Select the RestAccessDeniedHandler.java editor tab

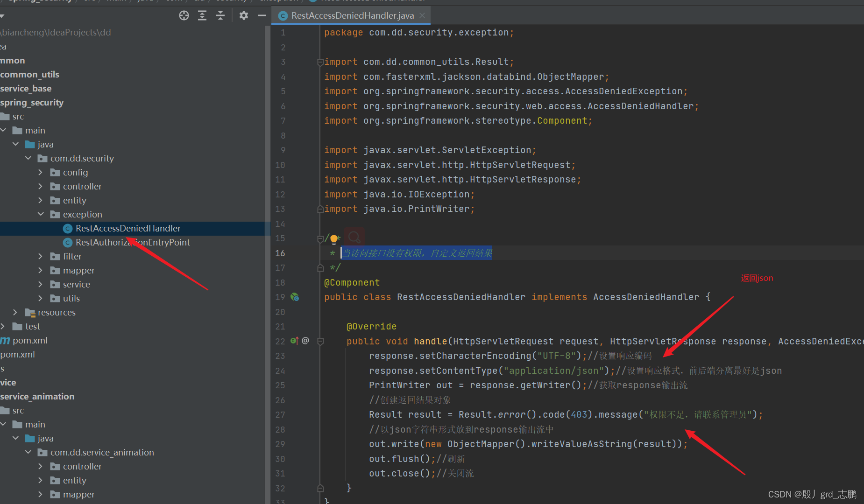pos(352,15)
